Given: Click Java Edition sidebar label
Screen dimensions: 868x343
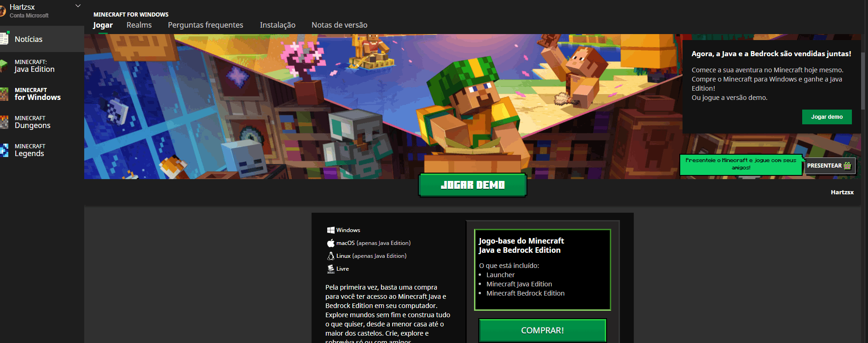Looking at the screenshot, I should [35, 69].
